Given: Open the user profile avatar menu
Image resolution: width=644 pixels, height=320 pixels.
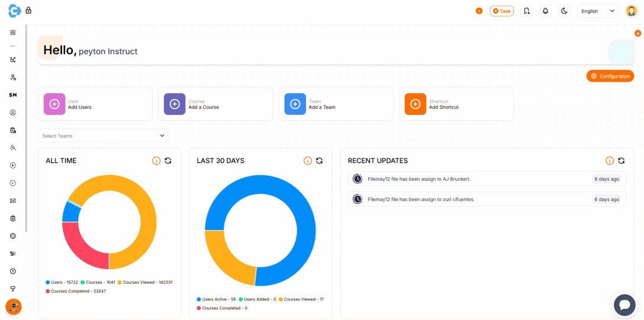Looking at the screenshot, I should [x=631, y=11].
